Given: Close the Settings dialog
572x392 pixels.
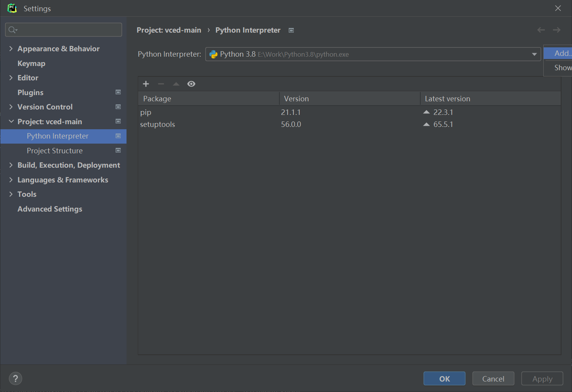Looking at the screenshot, I should [558, 8].
